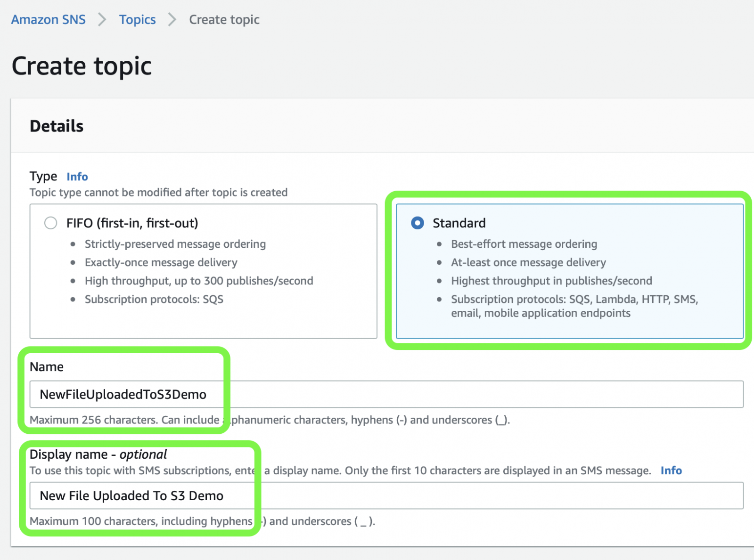Click the 'Display name - optional' label
Viewport: 754px width, 560px height.
click(98, 454)
